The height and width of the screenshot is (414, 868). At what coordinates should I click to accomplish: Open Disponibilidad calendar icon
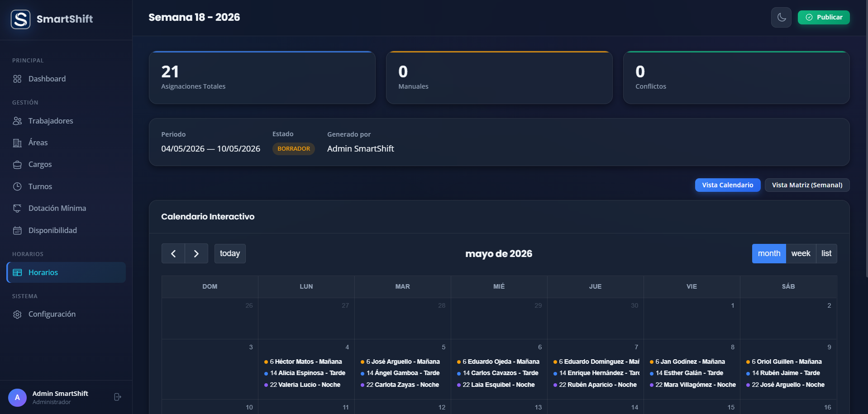(17, 230)
